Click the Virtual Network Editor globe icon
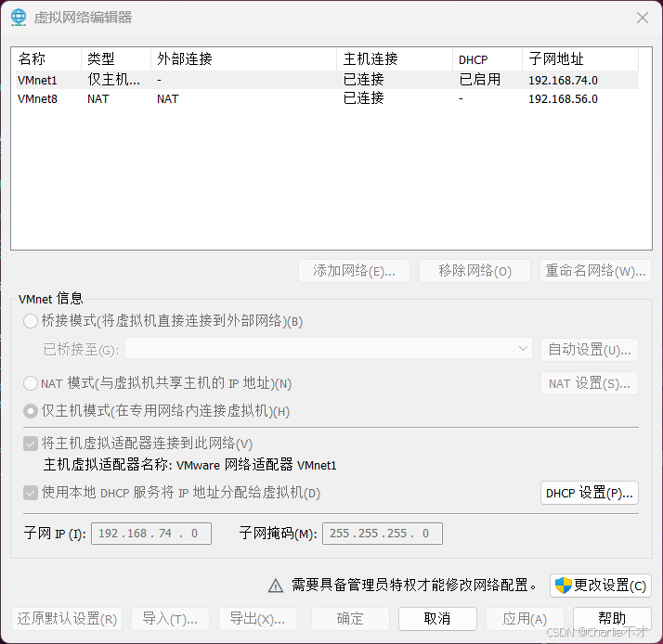 (19, 18)
